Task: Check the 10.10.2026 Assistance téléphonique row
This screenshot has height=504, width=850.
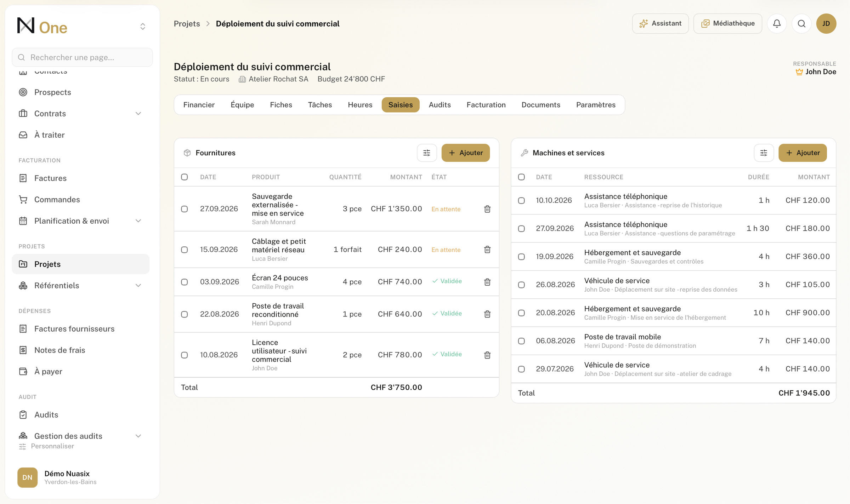Action: [521, 201]
